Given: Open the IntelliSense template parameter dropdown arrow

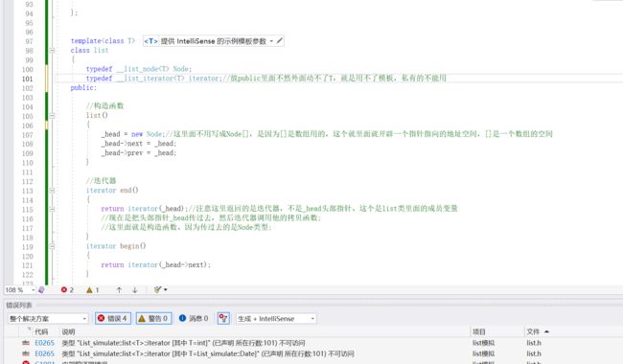Looking at the screenshot, I should click(271, 41).
